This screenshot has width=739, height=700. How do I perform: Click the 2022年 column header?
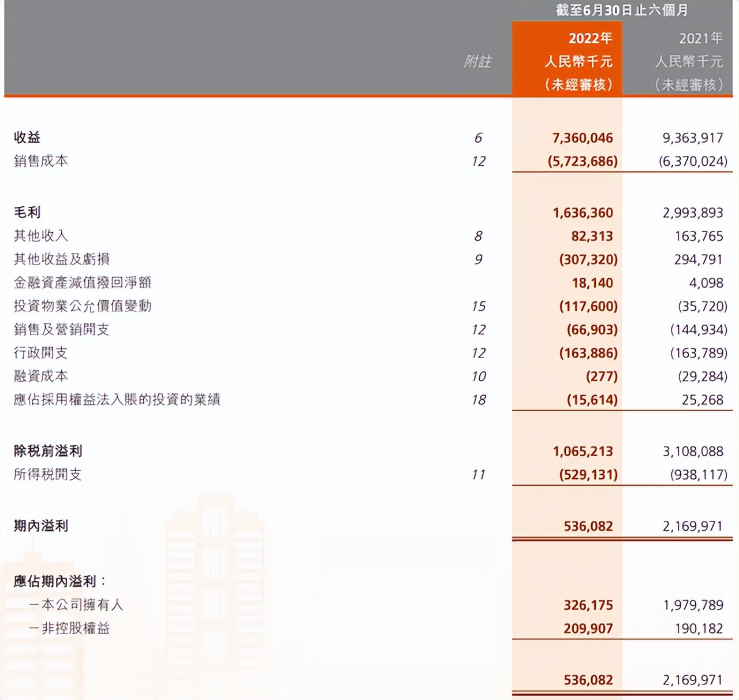click(589, 39)
